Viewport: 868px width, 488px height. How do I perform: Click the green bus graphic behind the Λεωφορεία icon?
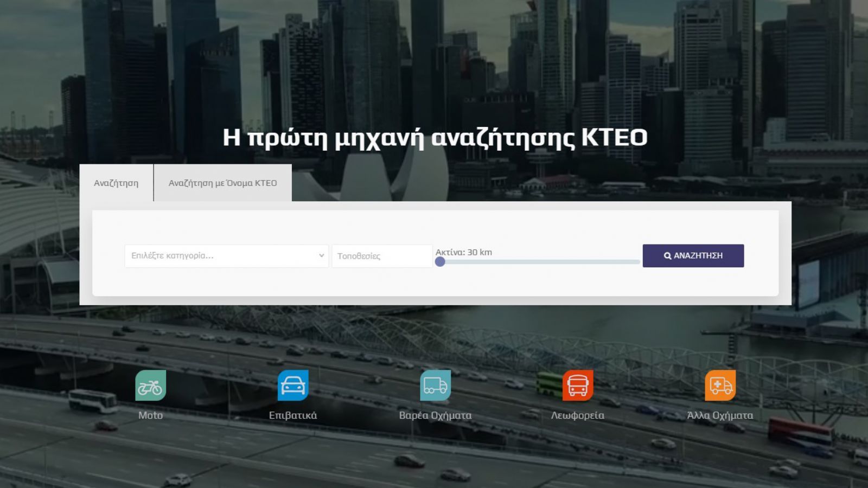click(548, 382)
